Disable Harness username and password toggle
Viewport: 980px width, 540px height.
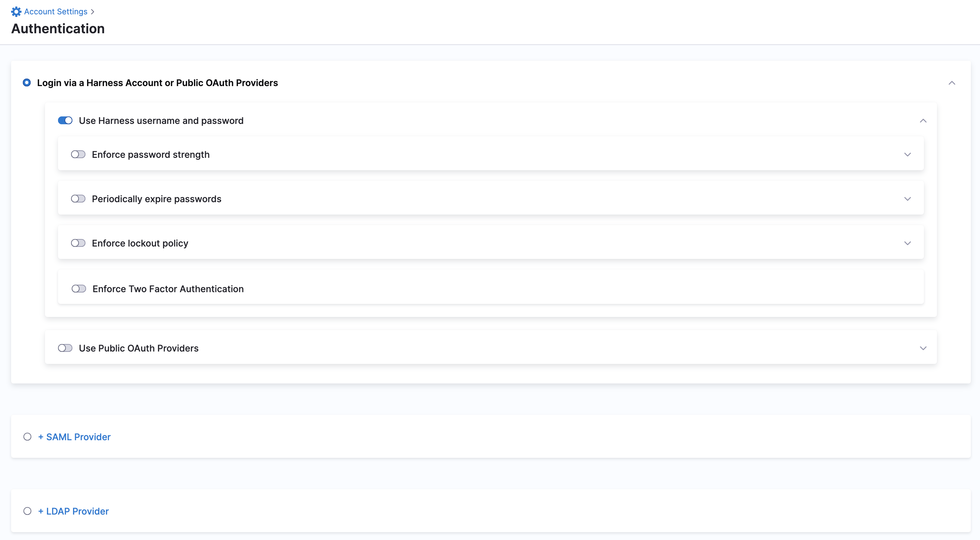coord(65,121)
